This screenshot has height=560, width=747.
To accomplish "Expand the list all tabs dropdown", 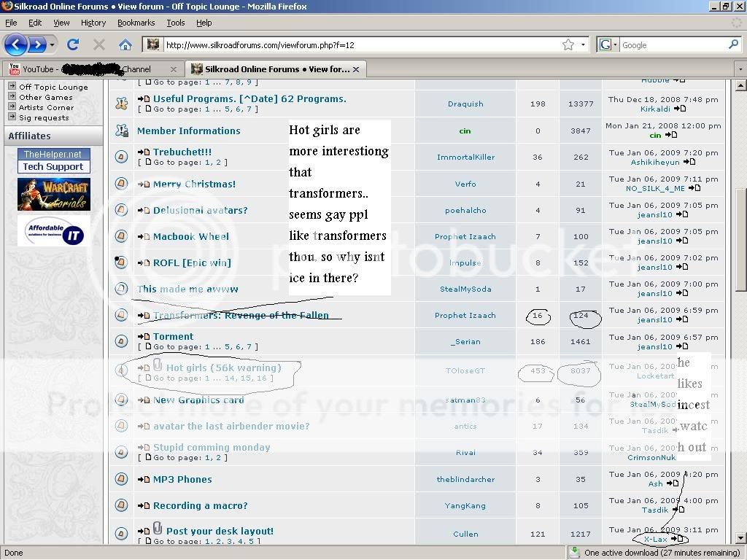I will point(740,69).
